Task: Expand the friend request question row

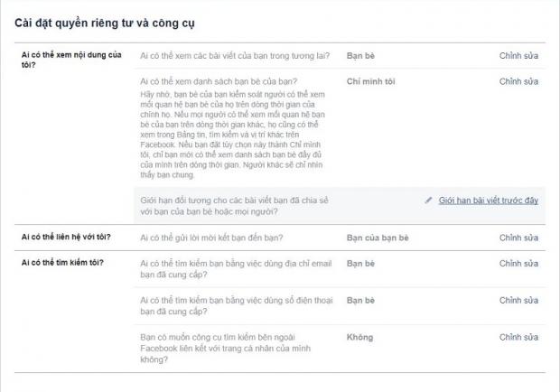Action: [x=212, y=238]
